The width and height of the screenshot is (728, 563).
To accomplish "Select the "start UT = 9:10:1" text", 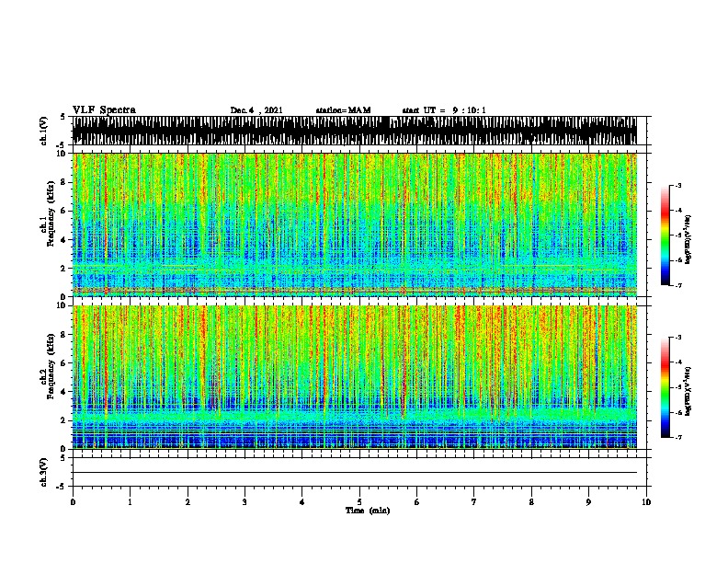I will coord(444,110).
